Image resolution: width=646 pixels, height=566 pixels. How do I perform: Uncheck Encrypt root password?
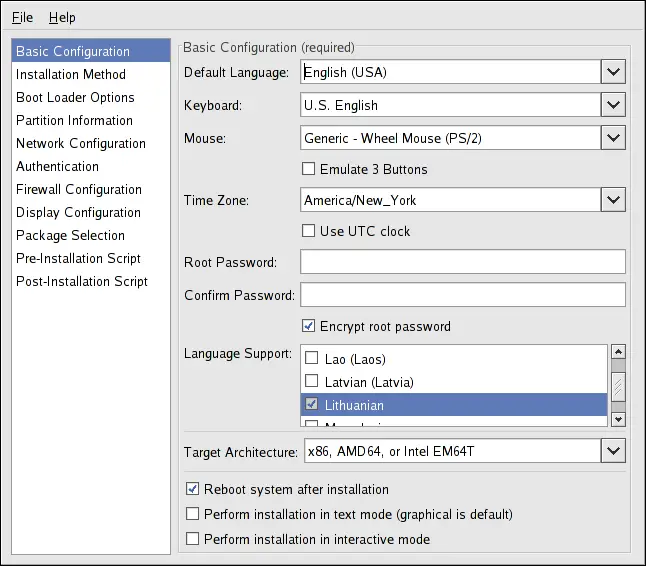309,326
